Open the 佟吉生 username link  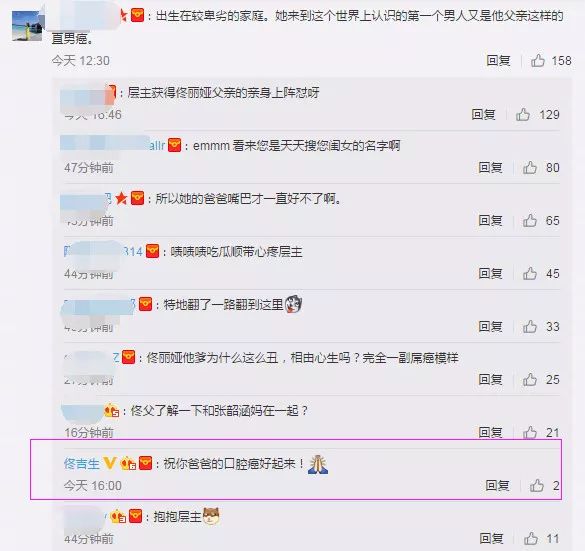82,463
